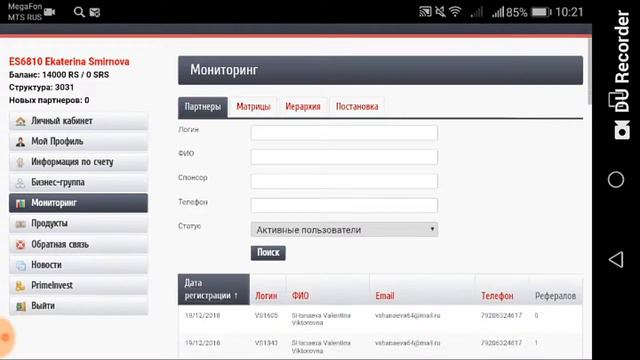The image size is (640, 360).
Task: Switch to the Партнеры tab
Action: coord(202,107)
